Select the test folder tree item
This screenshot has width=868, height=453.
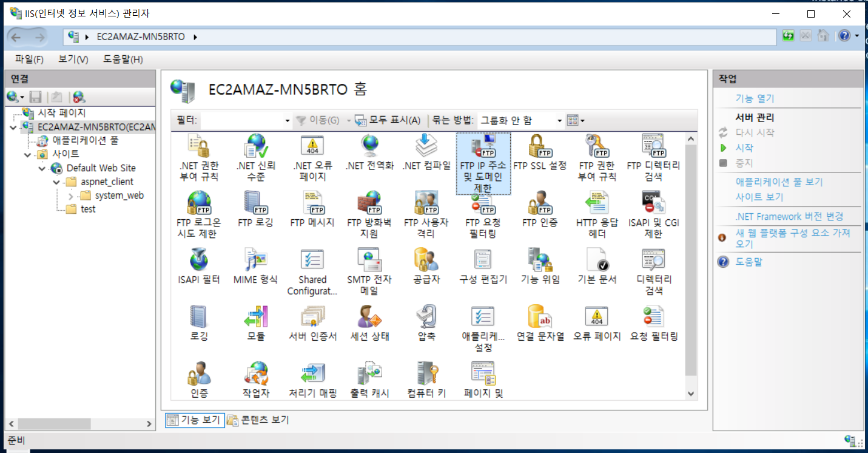tap(88, 209)
